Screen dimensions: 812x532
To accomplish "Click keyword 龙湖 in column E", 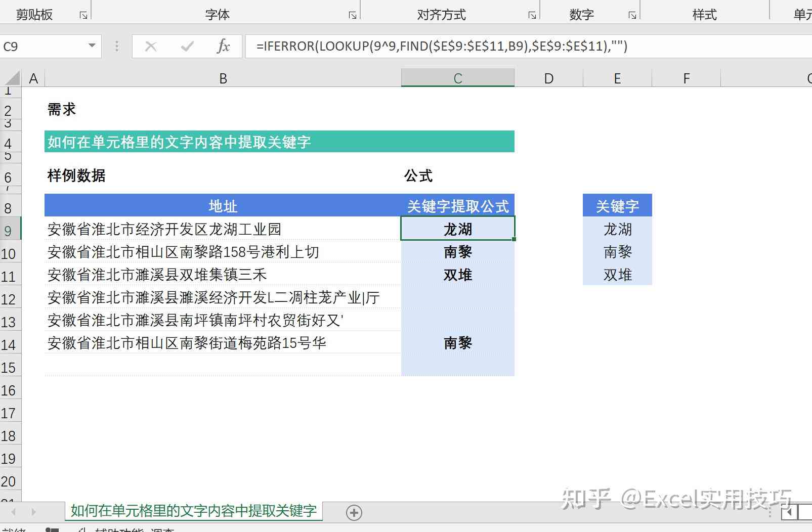I will pyautogui.click(x=617, y=229).
